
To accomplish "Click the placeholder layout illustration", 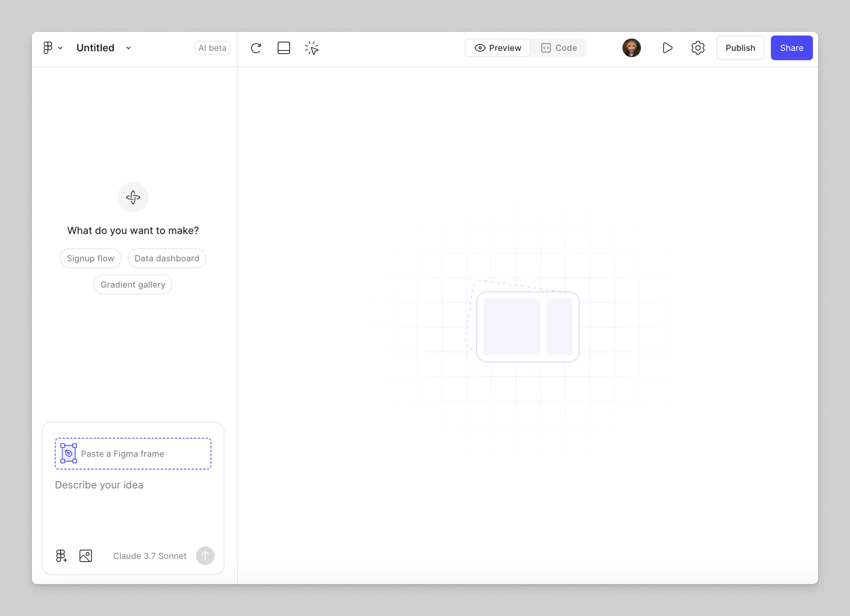I will [523, 322].
